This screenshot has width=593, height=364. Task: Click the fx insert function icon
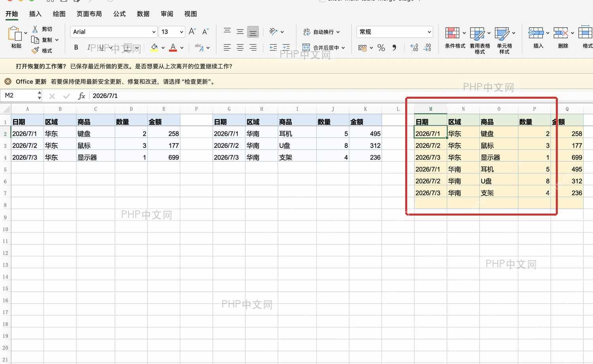click(81, 96)
